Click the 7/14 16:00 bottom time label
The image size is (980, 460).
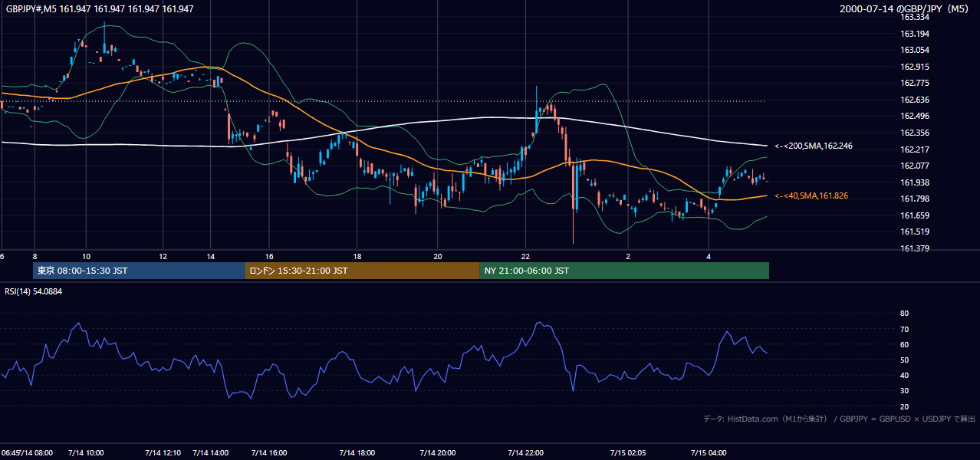(268, 453)
